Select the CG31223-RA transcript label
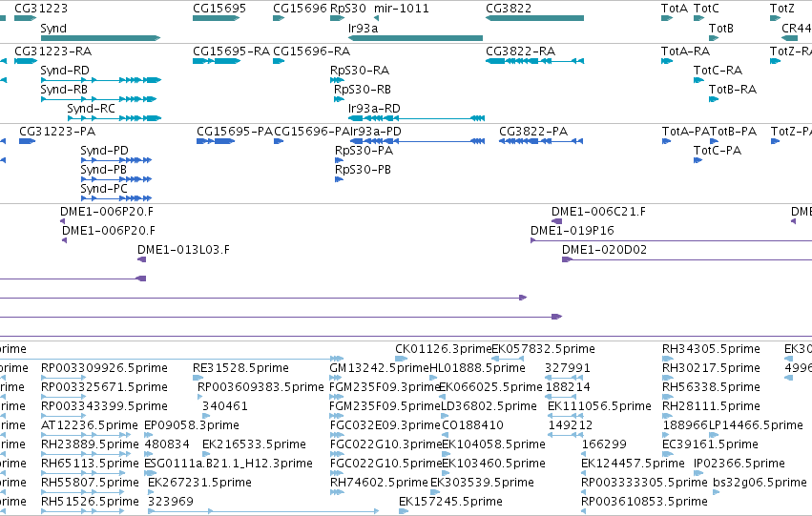812x516 pixels. [x=52, y=52]
